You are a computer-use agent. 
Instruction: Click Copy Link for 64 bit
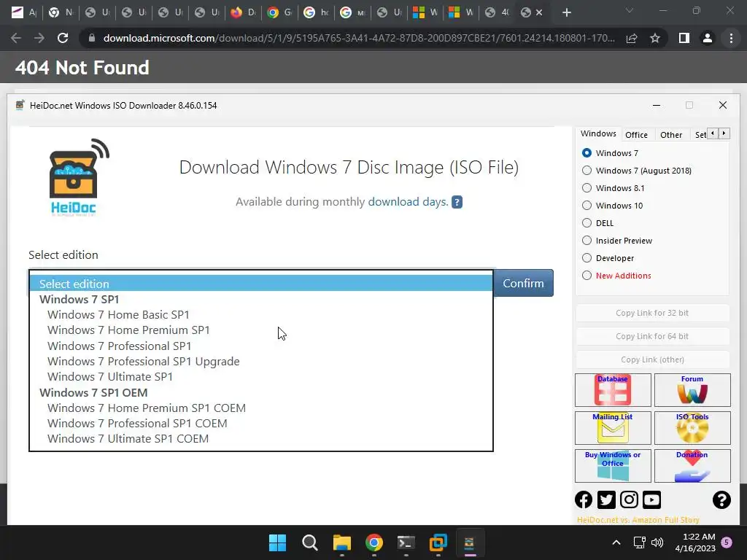pyautogui.click(x=652, y=336)
